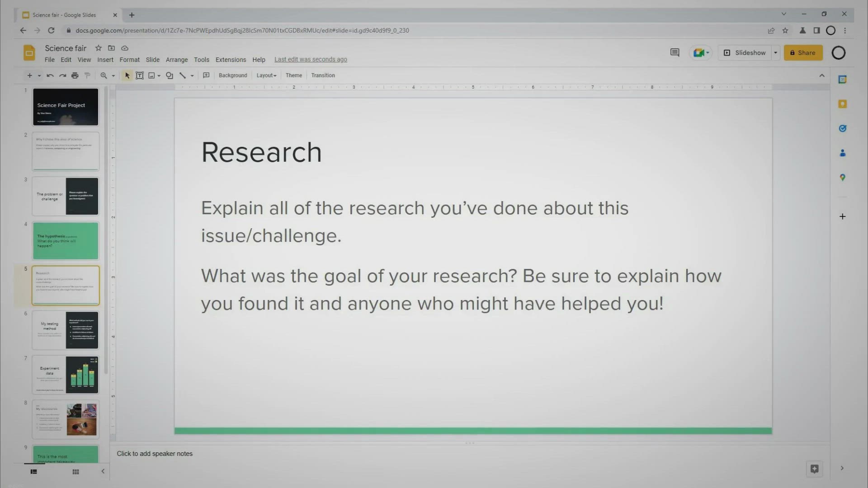
Task: Expand the Layout dropdown
Action: tap(266, 75)
